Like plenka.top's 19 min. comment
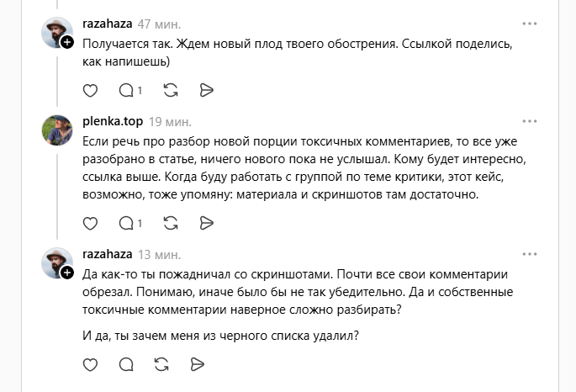This screenshot has width=576, height=392. pos(92,223)
